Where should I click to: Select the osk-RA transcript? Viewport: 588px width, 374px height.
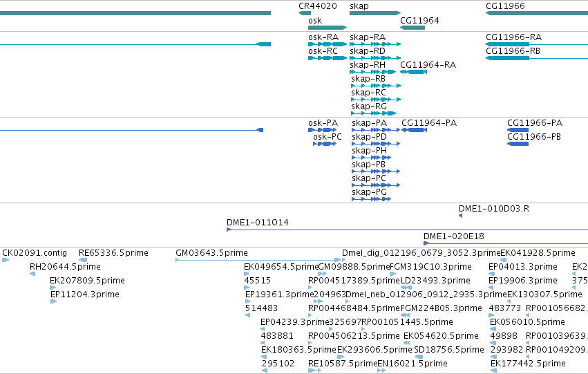[x=328, y=44]
